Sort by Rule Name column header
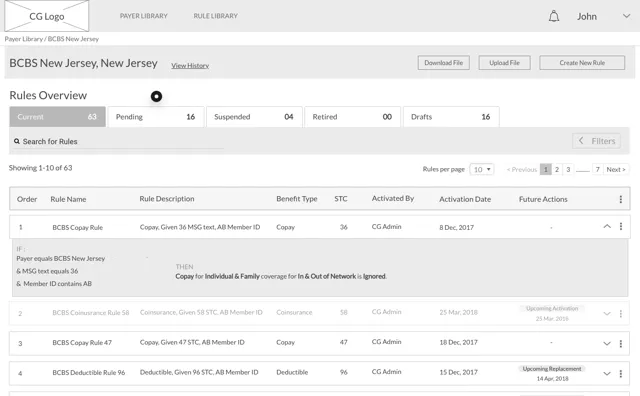Screen dimensions: 640x396 pyautogui.click(x=68, y=199)
